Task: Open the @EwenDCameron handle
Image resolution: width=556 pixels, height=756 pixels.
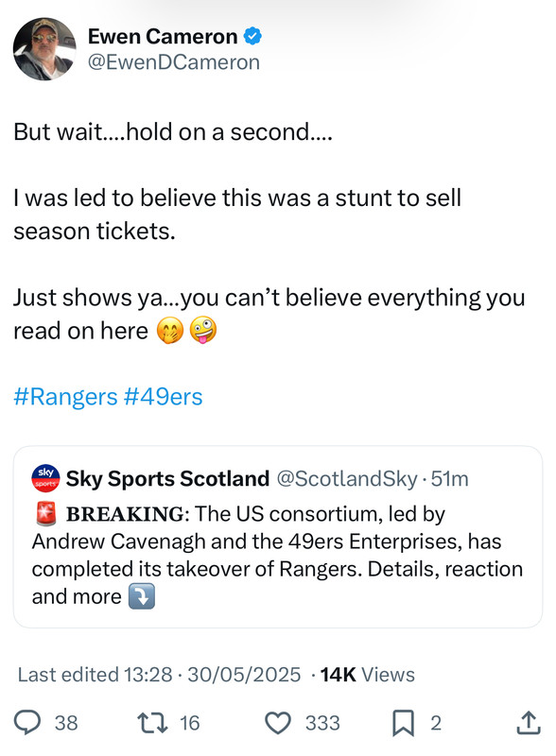Action: pos(174,62)
